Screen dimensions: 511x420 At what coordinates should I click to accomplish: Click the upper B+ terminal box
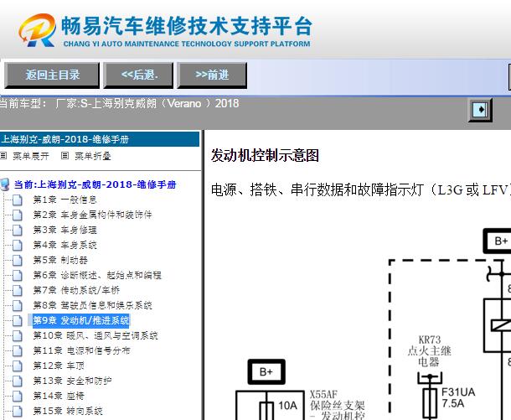pyautogui.click(x=498, y=241)
